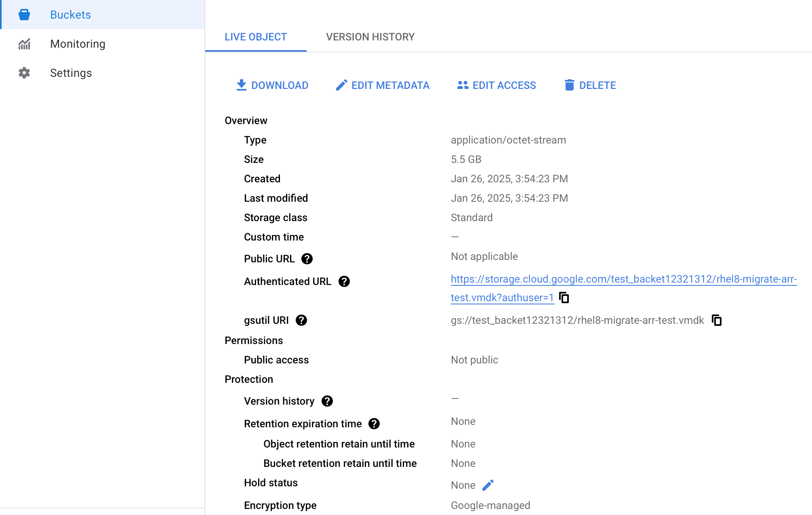Click the pencil icon next to Hold status
The width and height of the screenshot is (812, 515).
tap(488, 485)
